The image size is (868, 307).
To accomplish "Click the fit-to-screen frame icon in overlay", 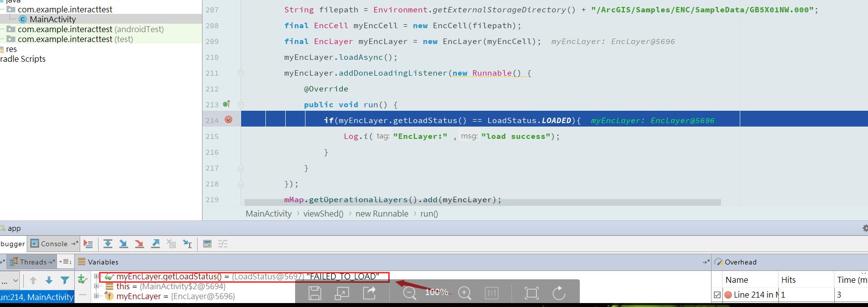I will (531, 293).
